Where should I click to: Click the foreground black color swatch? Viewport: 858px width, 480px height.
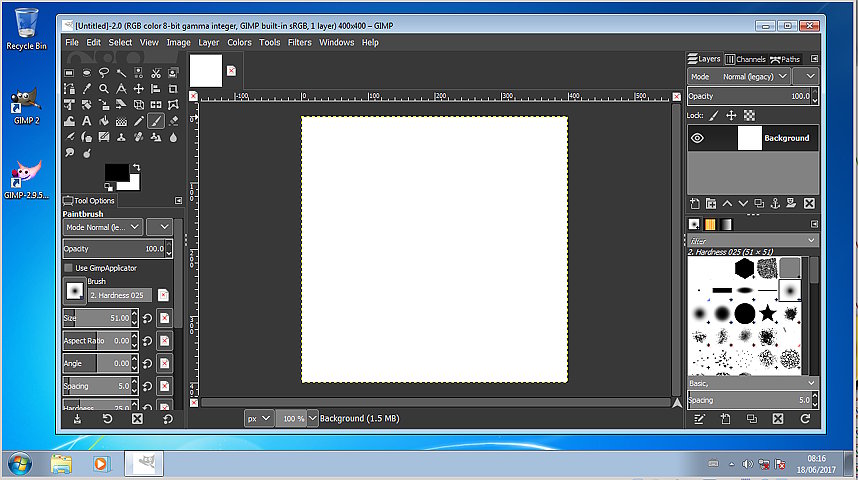(116, 171)
